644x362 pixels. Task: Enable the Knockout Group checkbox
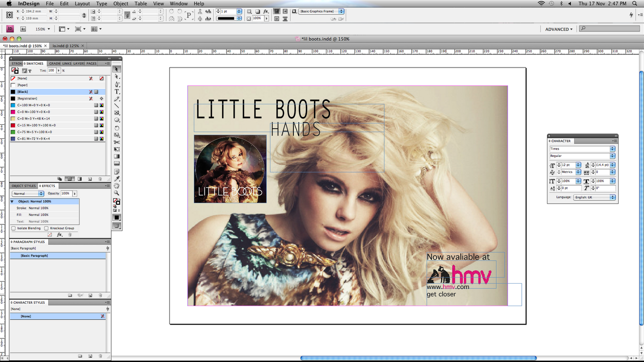click(x=47, y=228)
